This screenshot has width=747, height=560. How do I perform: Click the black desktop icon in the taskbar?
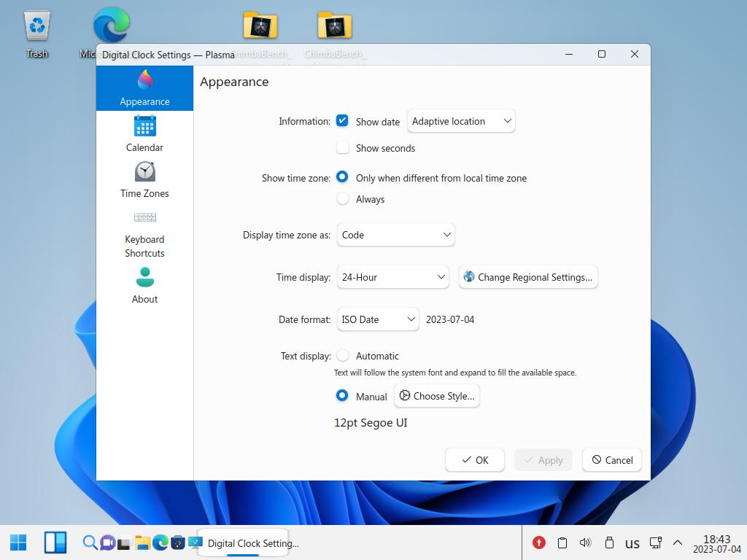pyautogui.click(x=124, y=543)
